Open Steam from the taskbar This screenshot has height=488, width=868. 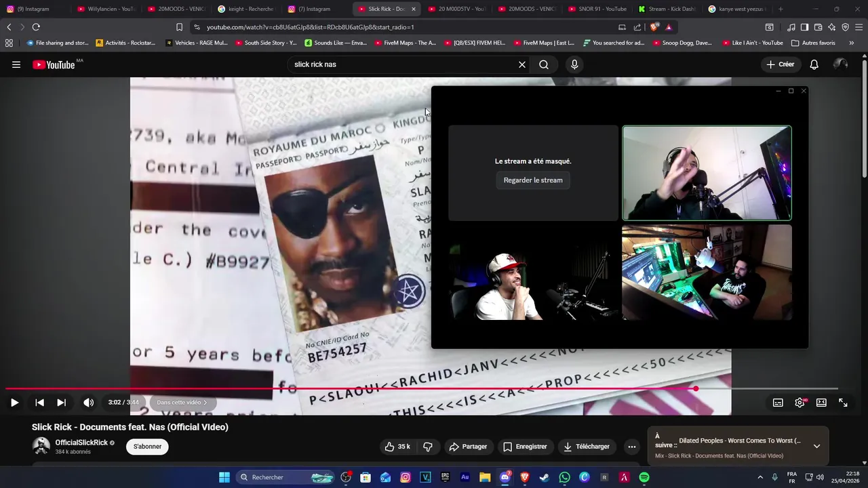tap(545, 477)
